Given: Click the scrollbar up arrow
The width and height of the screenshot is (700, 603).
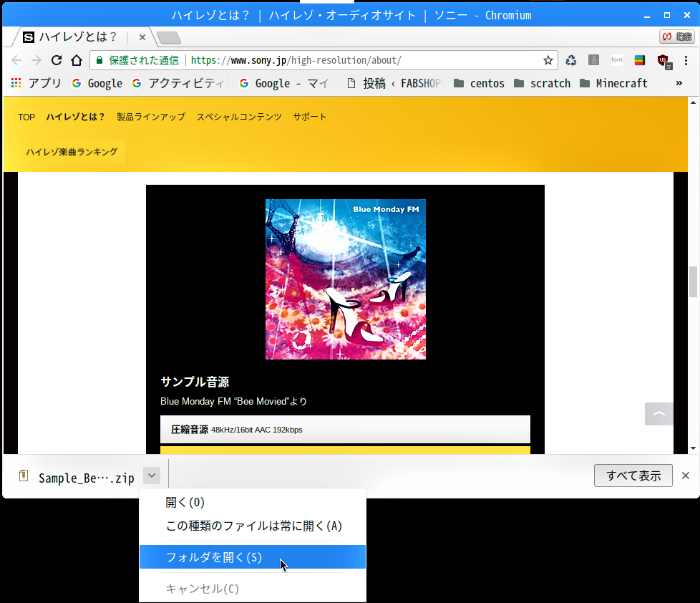Looking at the screenshot, I should (x=693, y=102).
